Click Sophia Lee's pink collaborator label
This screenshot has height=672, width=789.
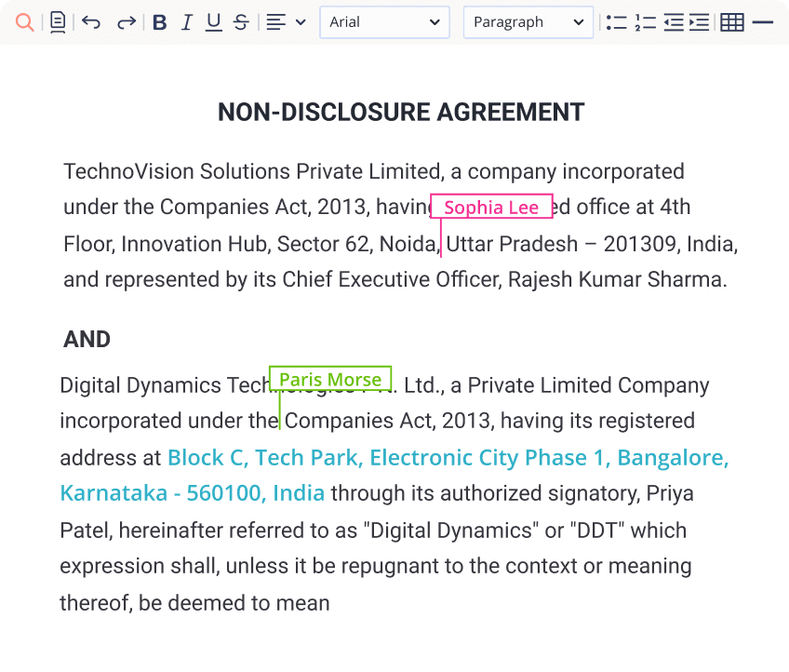point(491,207)
